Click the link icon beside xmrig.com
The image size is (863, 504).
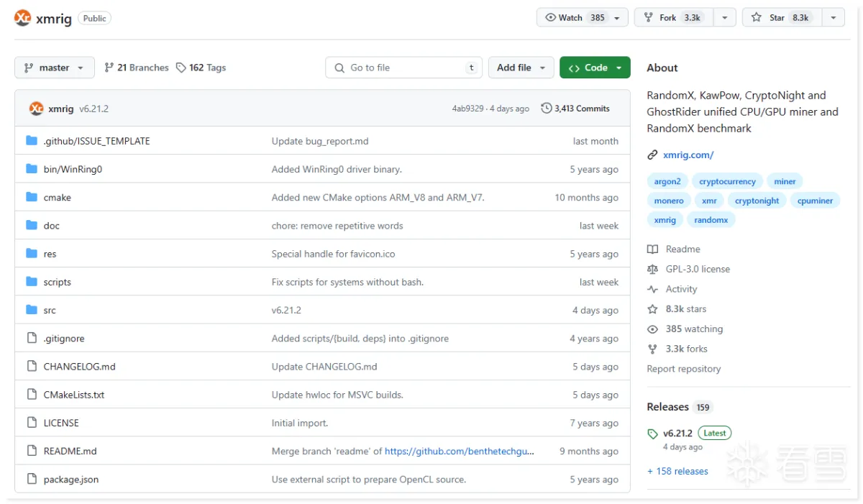click(652, 155)
